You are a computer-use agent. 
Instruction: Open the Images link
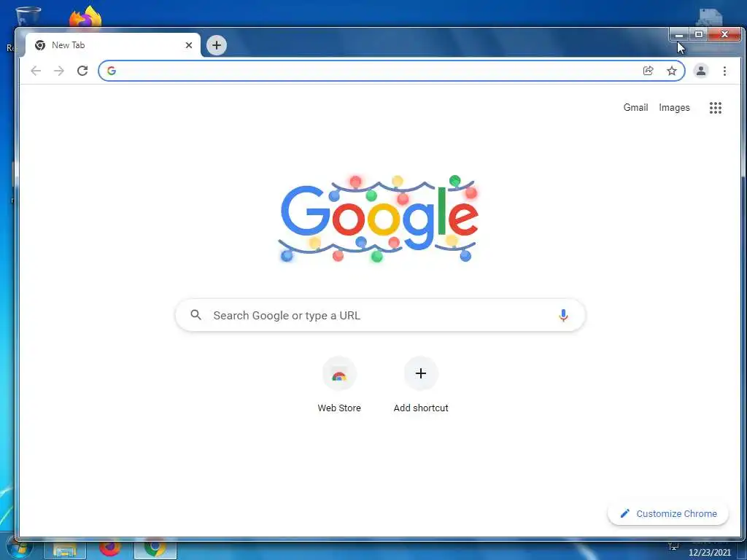click(674, 108)
